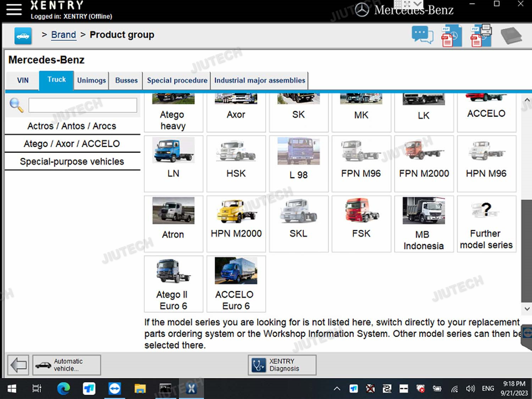This screenshot has width=532, height=399.
Task: Click the blue car home icon
Action: pyautogui.click(x=23, y=36)
